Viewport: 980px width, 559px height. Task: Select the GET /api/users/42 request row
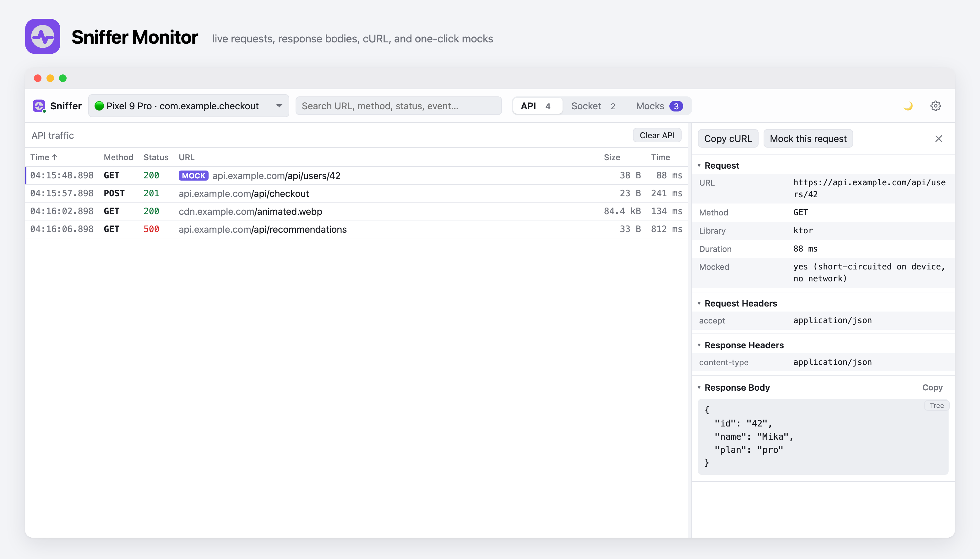click(357, 176)
